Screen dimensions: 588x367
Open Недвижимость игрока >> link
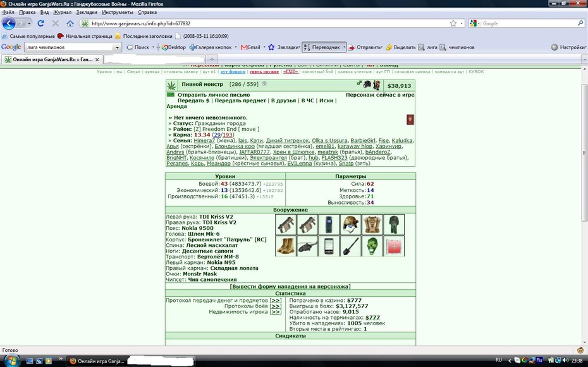point(276,311)
